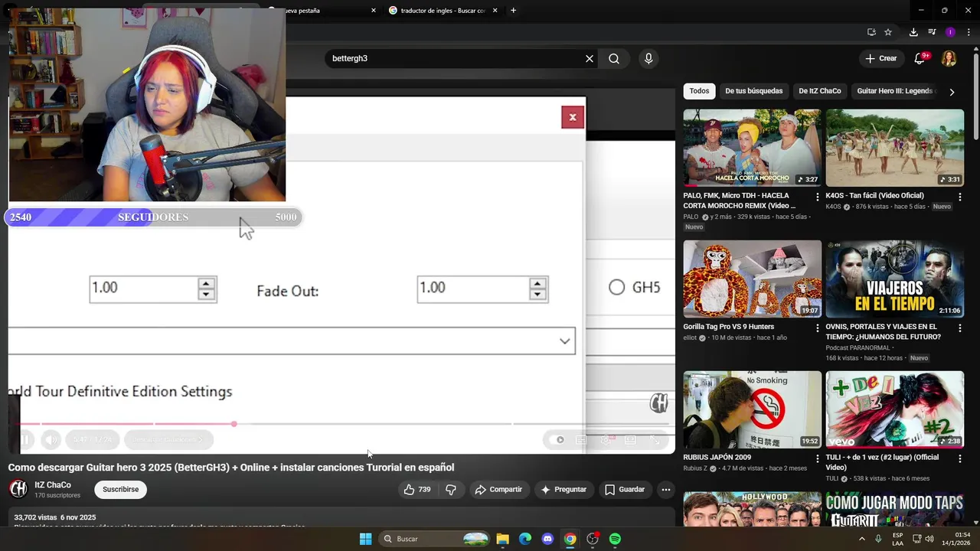Open options for K4OS Tan fácil video
The width and height of the screenshot is (980, 551).
point(960,197)
